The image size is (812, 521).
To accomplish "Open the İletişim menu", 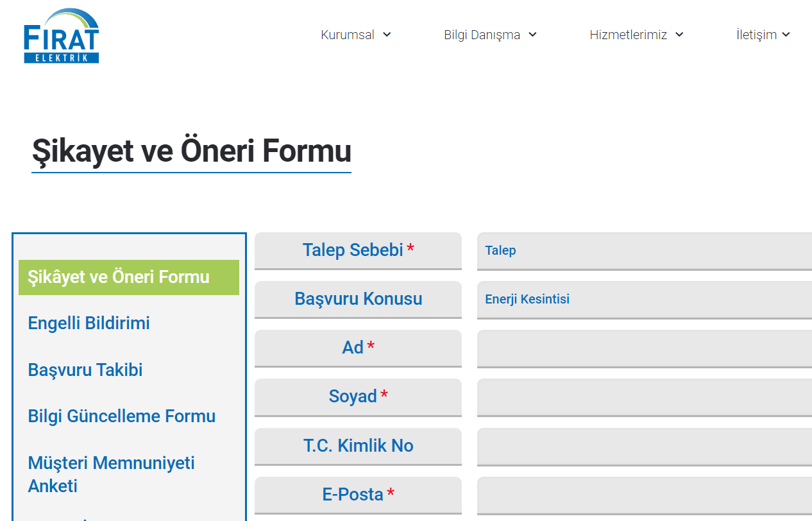I will tap(756, 35).
